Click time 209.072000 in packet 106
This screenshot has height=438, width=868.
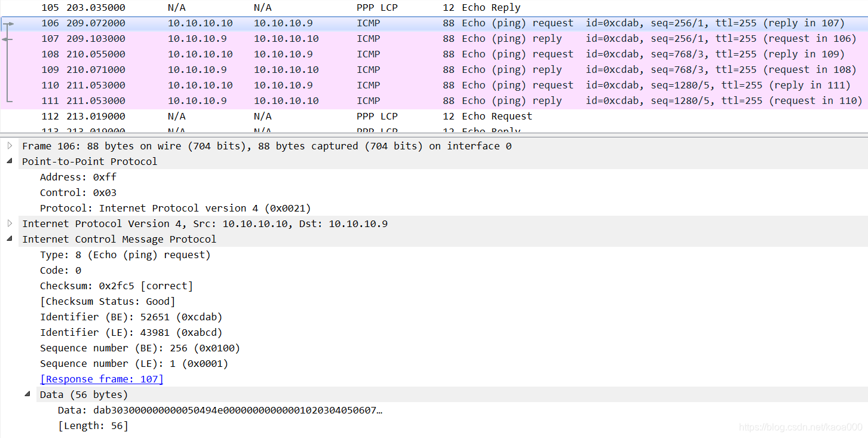[x=96, y=23]
